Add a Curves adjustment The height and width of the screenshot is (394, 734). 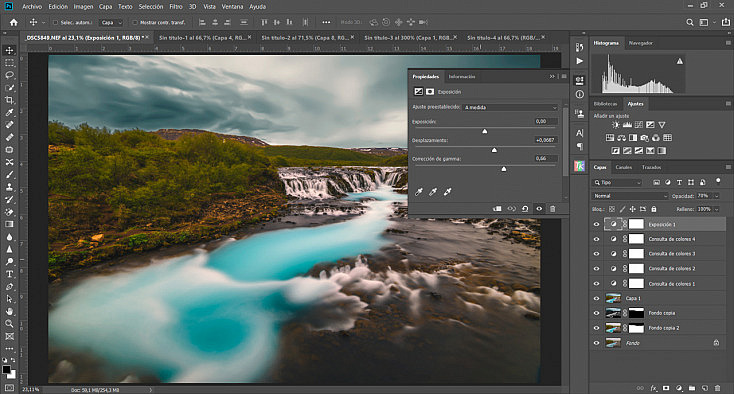point(639,125)
